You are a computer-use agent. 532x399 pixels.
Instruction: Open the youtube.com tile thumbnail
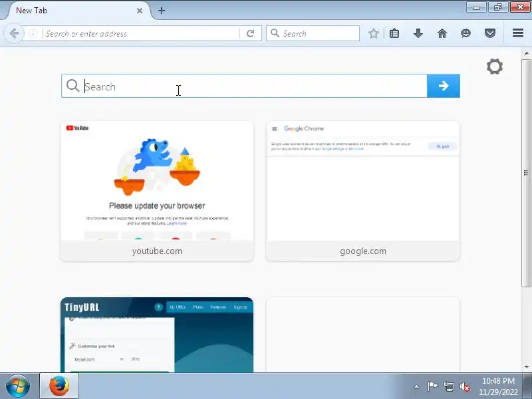(157, 181)
